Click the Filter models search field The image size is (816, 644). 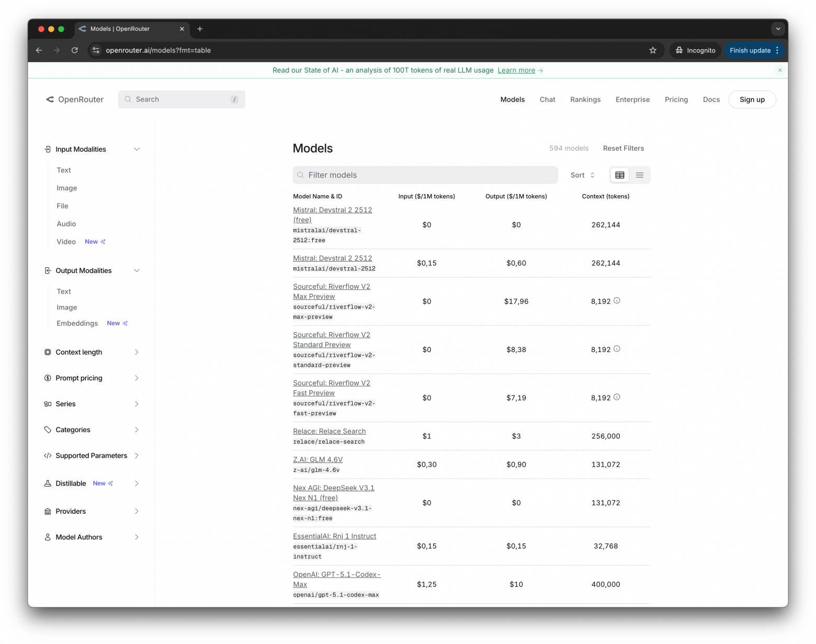click(x=425, y=175)
